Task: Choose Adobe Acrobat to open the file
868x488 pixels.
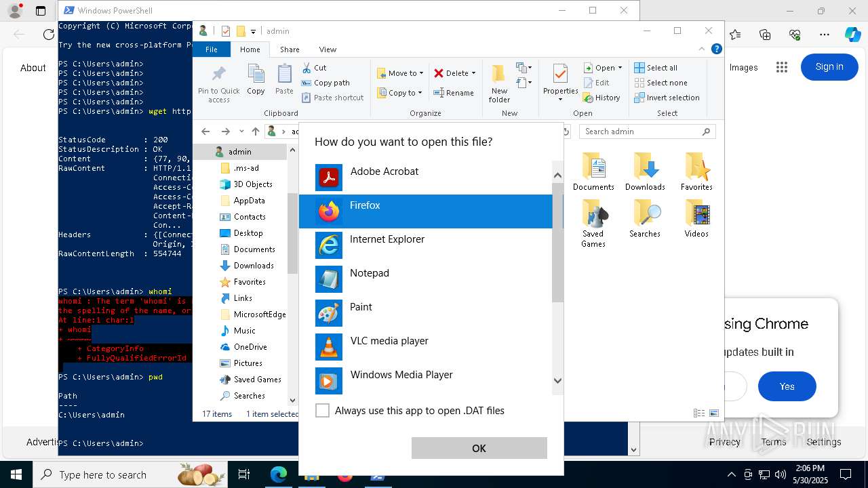Action: tap(425, 178)
